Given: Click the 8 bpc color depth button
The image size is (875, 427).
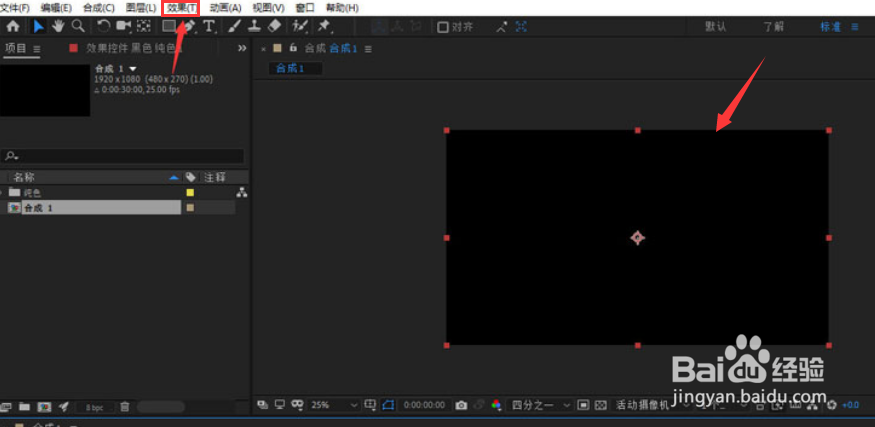Looking at the screenshot, I should click(95, 407).
